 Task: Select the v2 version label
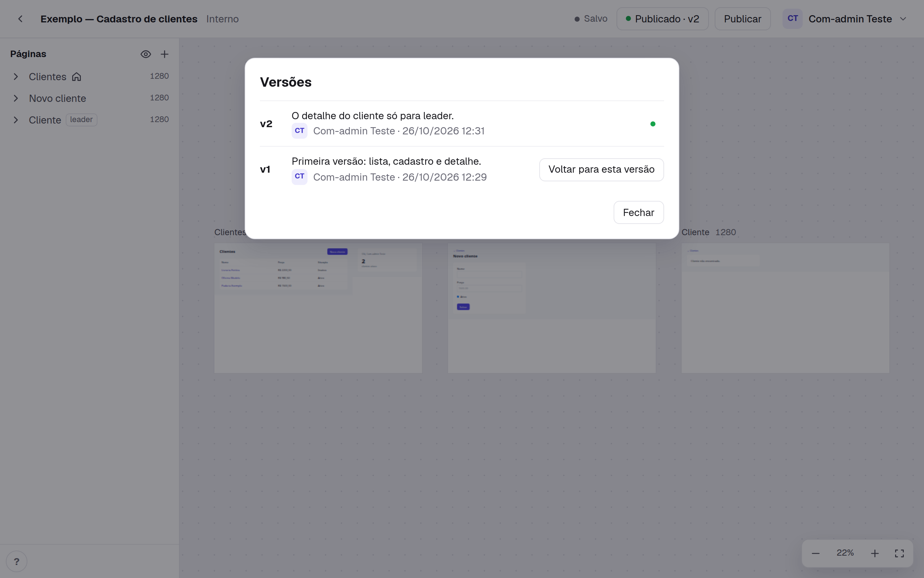[266, 124]
